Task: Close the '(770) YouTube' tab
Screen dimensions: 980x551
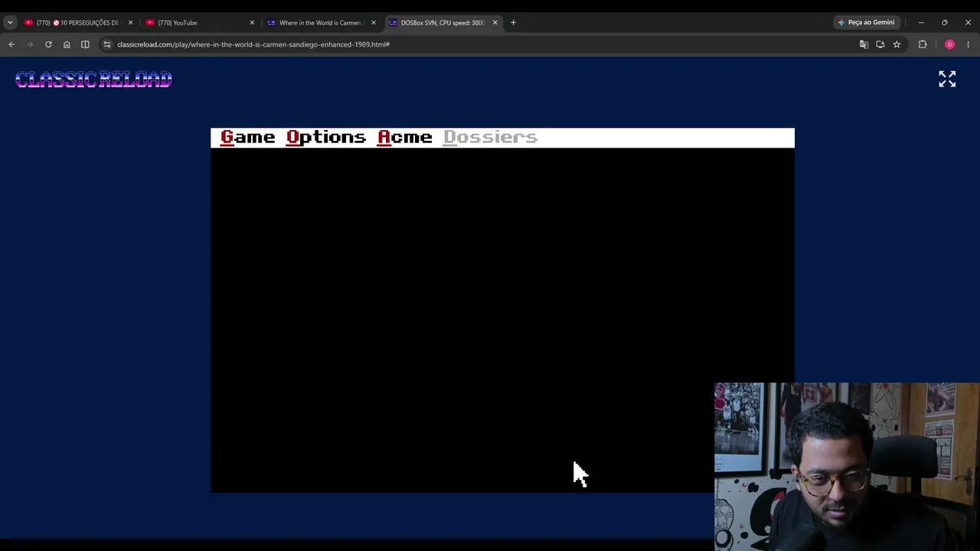Action: pyautogui.click(x=252, y=23)
